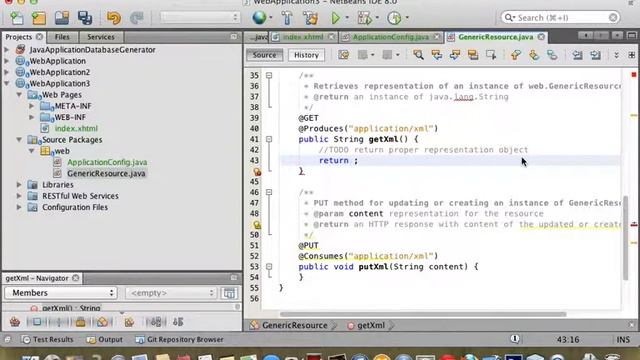Click the Search input field
Image resolution: width=640 pixels, height=360 pixels.
[560, 18]
